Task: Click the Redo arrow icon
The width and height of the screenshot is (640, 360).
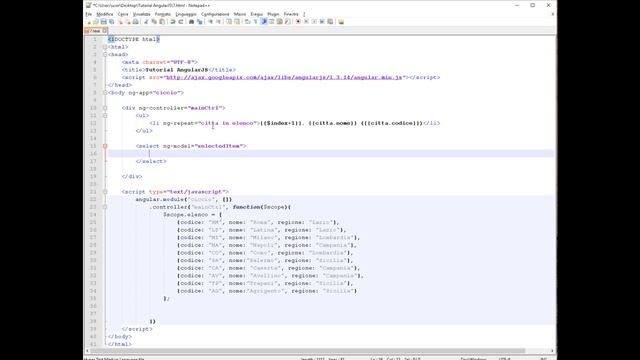Action: pos(181,22)
